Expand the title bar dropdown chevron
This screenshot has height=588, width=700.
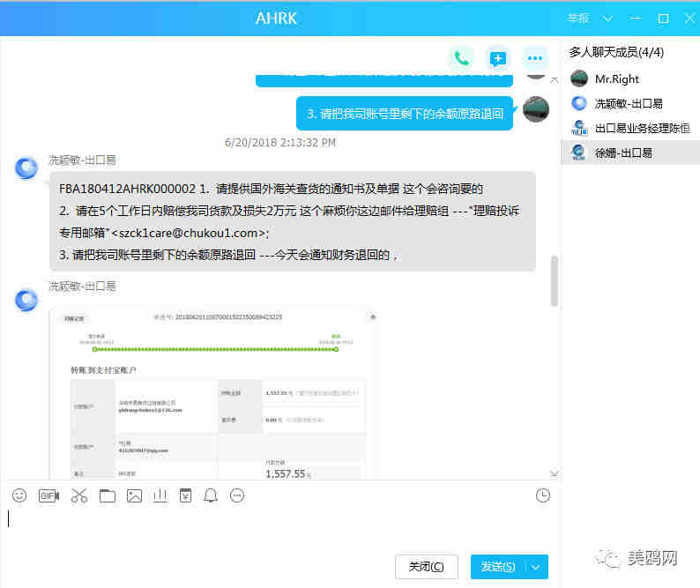coord(607,19)
